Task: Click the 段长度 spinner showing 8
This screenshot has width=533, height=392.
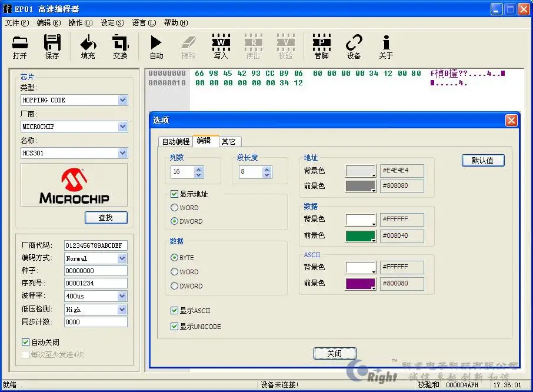Action: [x=256, y=172]
